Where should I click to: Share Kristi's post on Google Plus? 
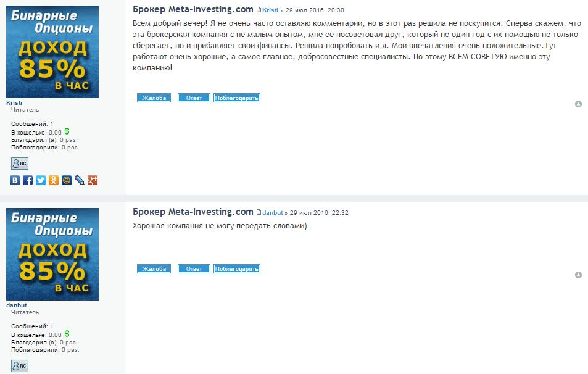93,180
